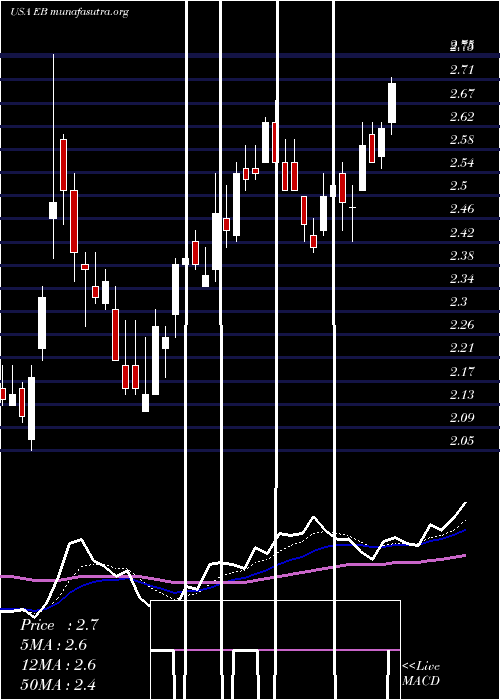The width and height of the screenshot is (500, 700).
Task: Select the '5MA : 2.6' legend entry
Action: point(54,645)
